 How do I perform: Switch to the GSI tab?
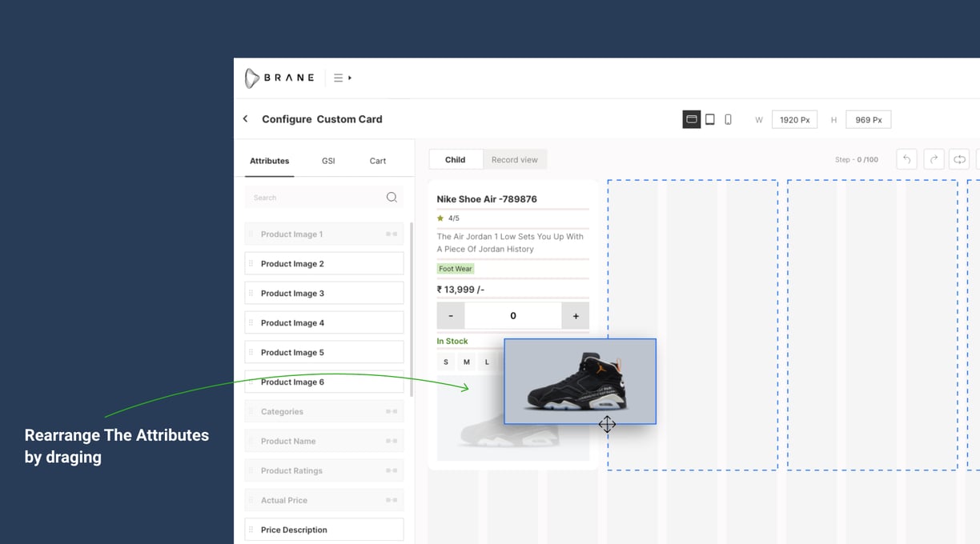point(328,161)
